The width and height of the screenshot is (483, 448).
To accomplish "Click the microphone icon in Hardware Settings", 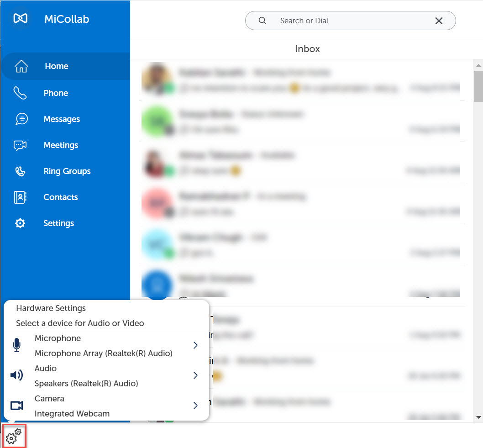I will pos(17,345).
